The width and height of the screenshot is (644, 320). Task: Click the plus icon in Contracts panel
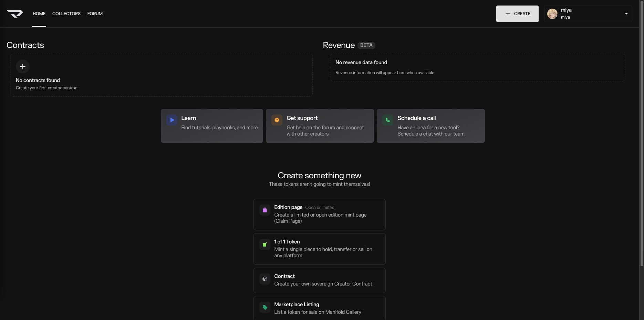(23, 67)
